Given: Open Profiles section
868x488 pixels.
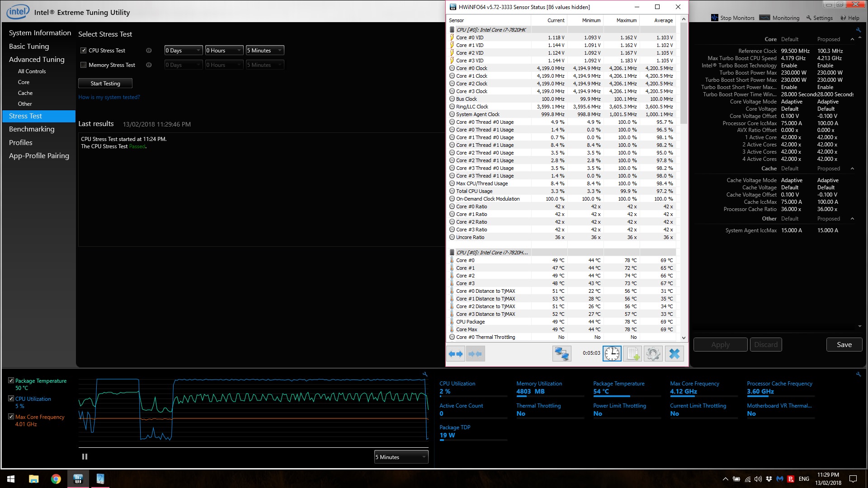Looking at the screenshot, I should pyautogui.click(x=21, y=143).
